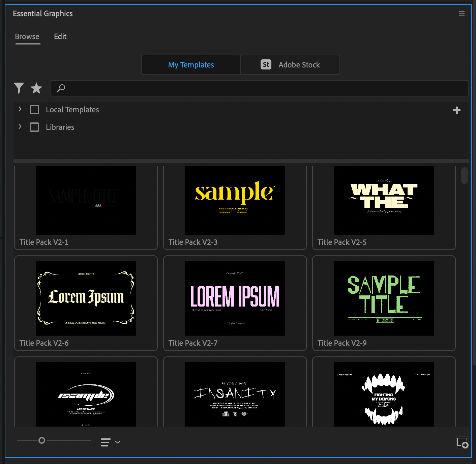Select the Title Pack V2-7 thumbnail

[235, 298]
